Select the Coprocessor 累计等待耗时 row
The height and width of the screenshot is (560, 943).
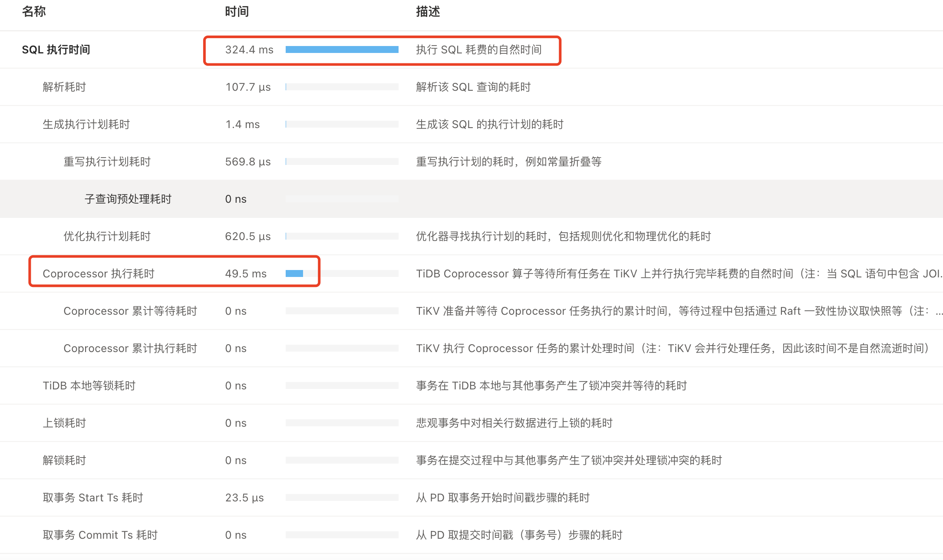tap(130, 311)
